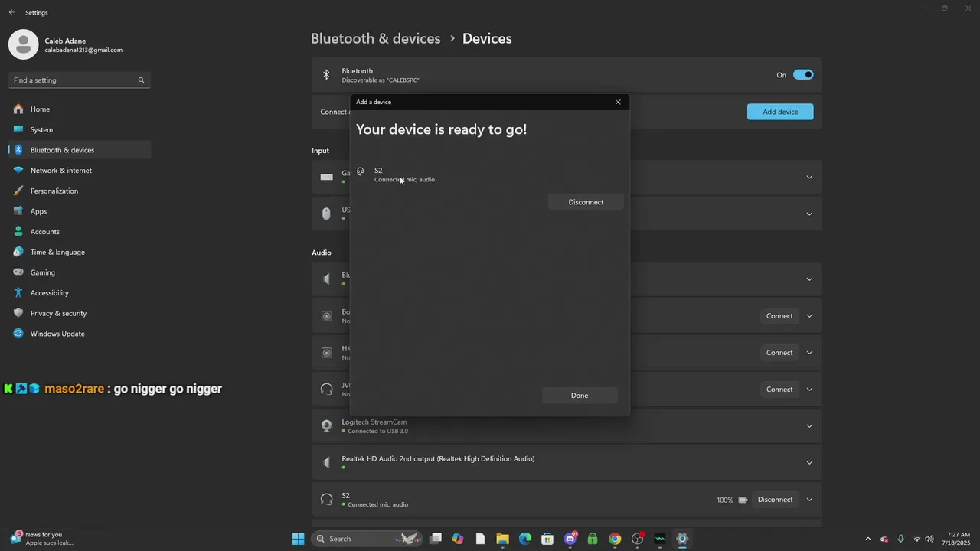Open the volume tray icon
The height and width of the screenshot is (551, 980).
click(x=930, y=539)
